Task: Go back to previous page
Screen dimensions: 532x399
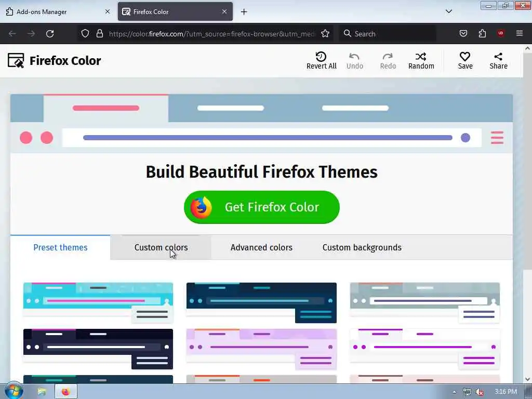Action: pos(12,34)
